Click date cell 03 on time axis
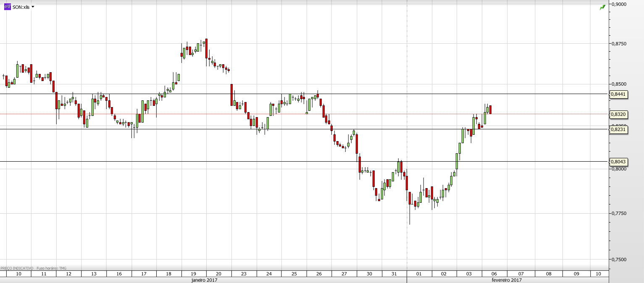644x283 pixels. tap(469, 274)
